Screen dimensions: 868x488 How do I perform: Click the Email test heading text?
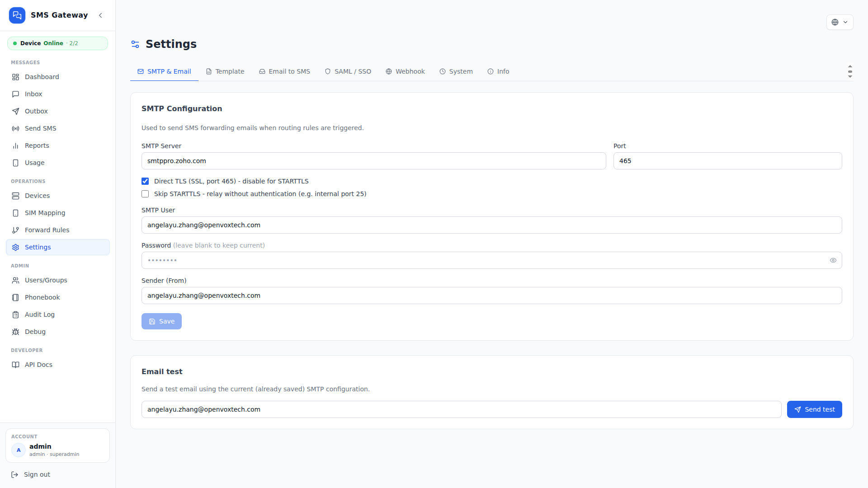pos(162,371)
